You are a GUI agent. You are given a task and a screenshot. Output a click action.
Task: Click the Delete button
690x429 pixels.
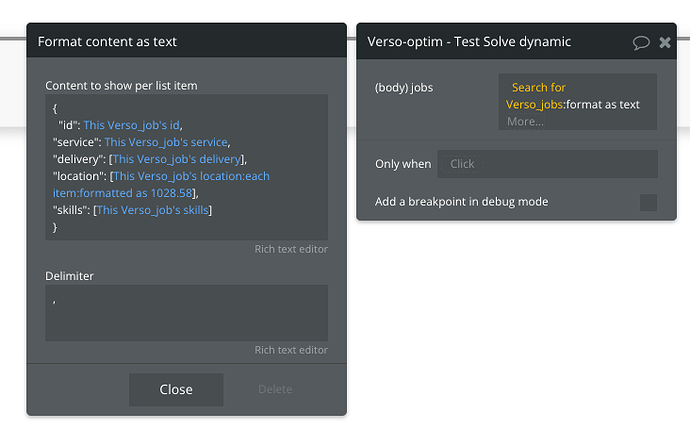pyautogui.click(x=275, y=389)
